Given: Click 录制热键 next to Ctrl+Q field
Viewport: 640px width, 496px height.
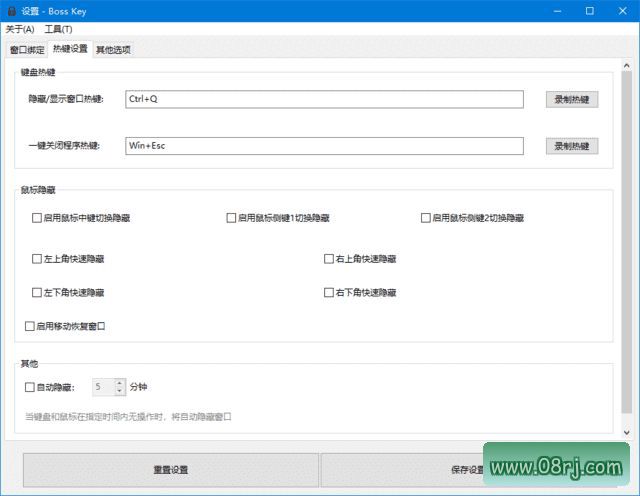Looking at the screenshot, I should 572,99.
